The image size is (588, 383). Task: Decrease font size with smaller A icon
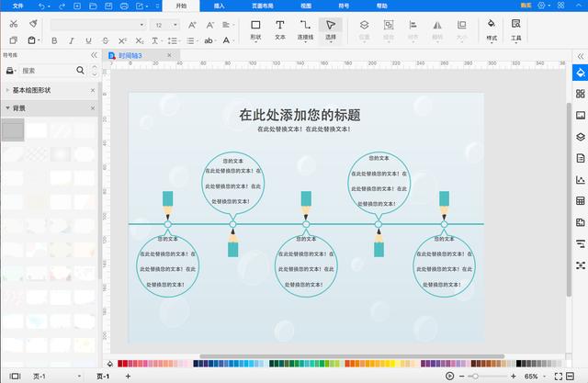coord(210,25)
